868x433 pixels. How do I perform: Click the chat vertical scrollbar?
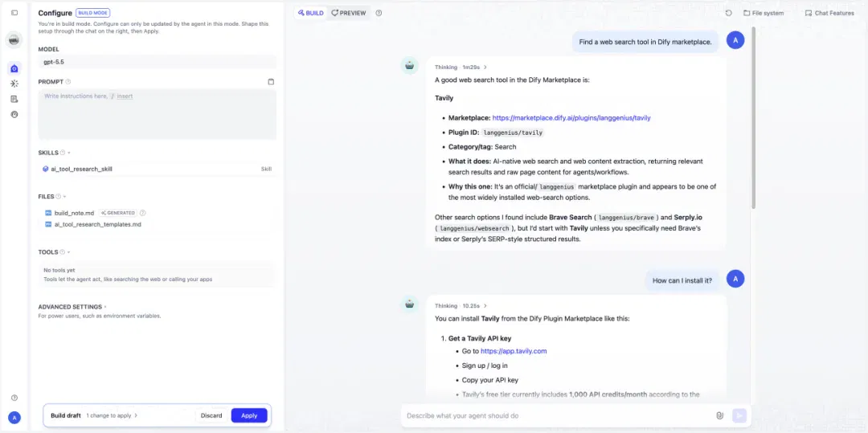pos(753,118)
